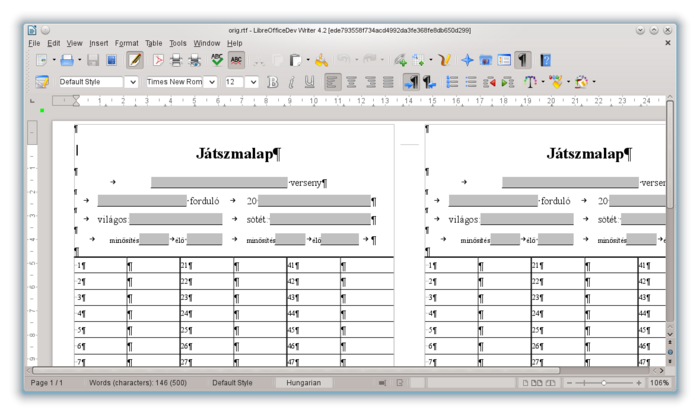Viewport: 700px width, 415px height.
Task: Click Hungarian language in status bar
Action: click(x=304, y=383)
